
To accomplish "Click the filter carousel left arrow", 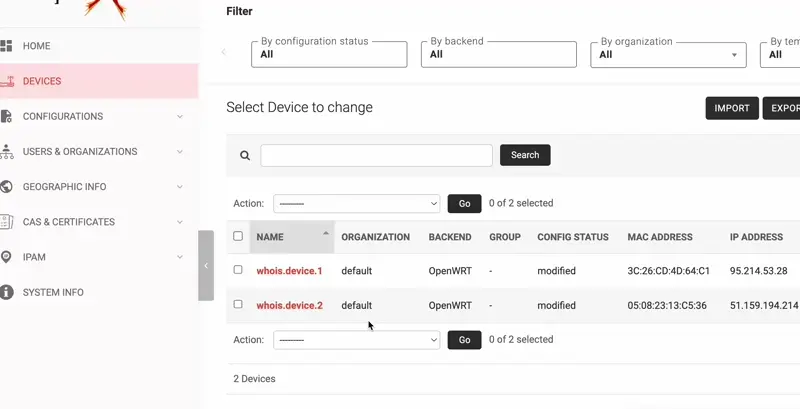I will tap(223, 52).
